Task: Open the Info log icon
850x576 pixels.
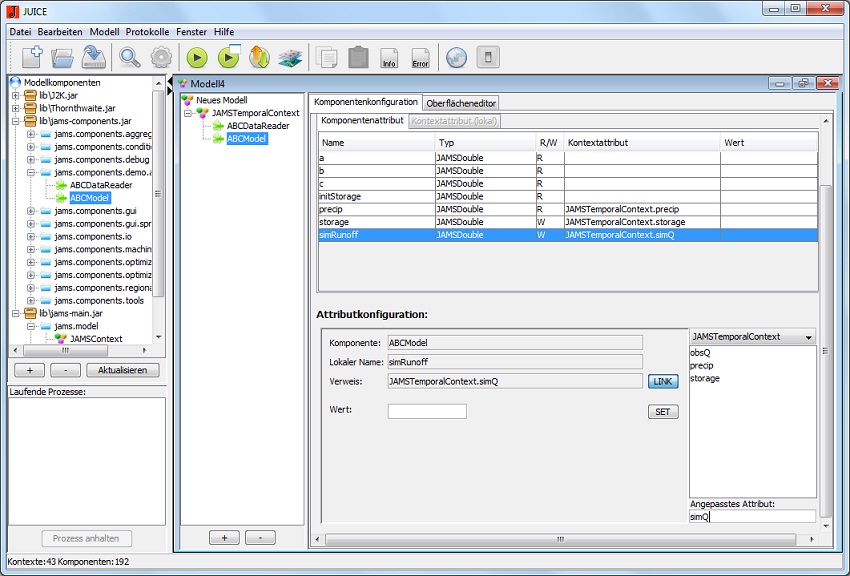Action: pyautogui.click(x=389, y=58)
